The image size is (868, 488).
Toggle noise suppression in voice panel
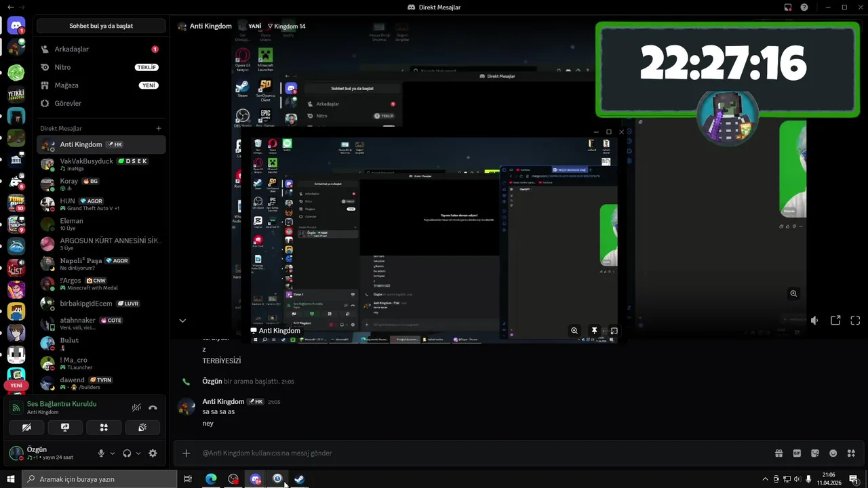coord(136,407)
